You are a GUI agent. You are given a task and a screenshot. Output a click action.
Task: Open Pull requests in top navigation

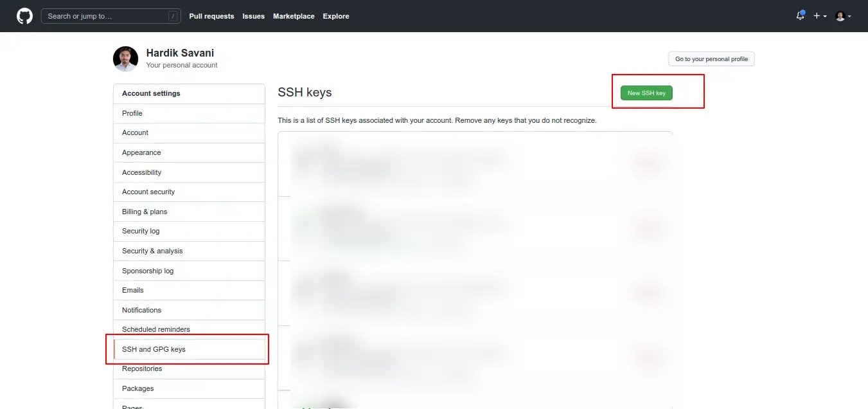(211, 16)
